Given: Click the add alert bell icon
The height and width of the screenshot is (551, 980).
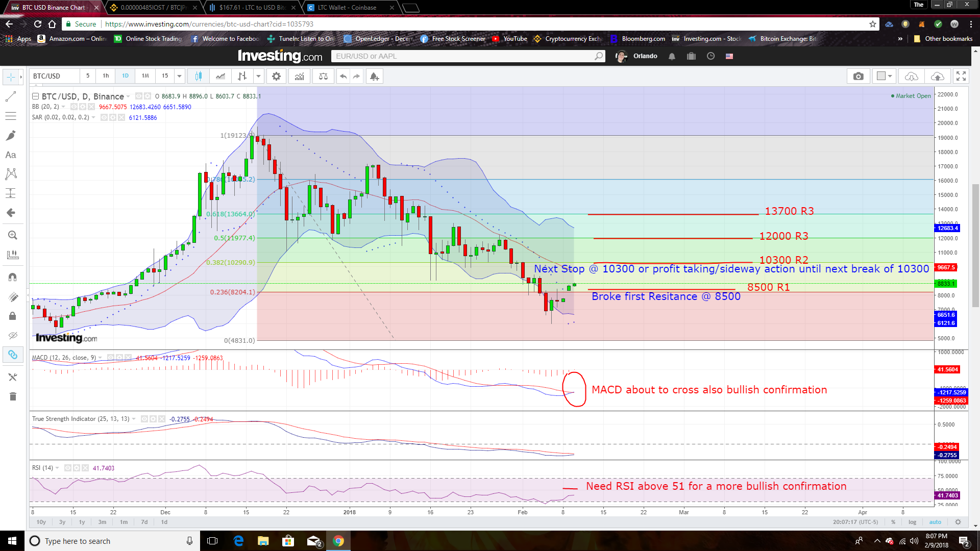Looking at the screenshot, I should (374, 77).
